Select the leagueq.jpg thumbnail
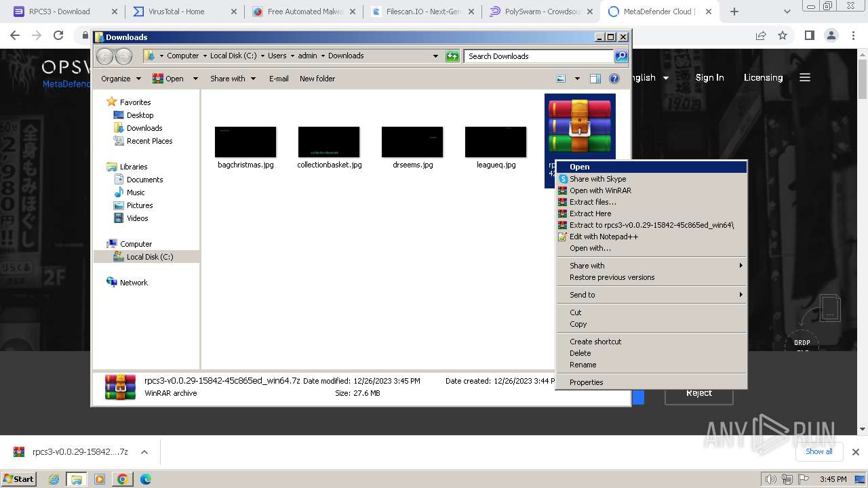The image size is (868, 488). (x=496, y=142)
